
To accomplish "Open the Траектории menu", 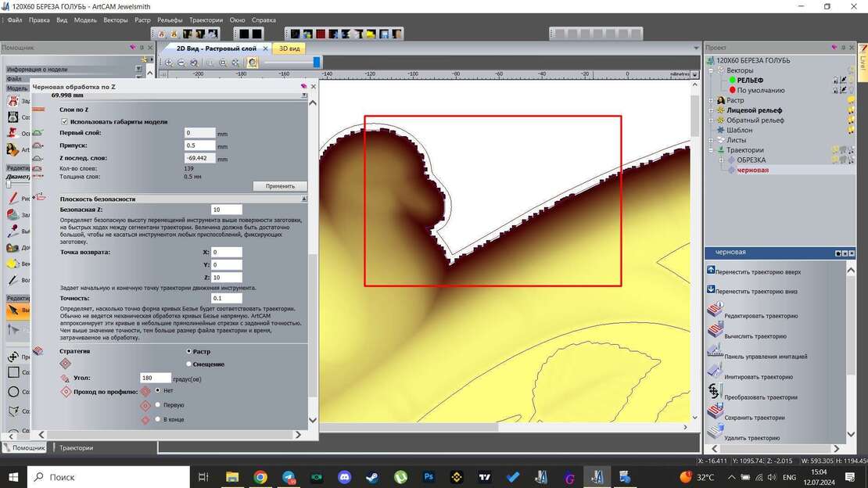I will (205, 20).
